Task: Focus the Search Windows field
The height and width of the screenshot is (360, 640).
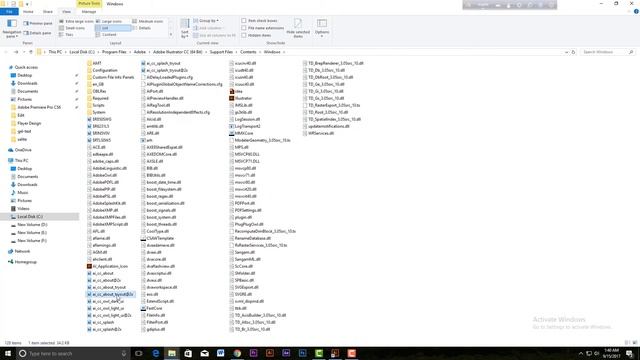Action: (x=607, y=52)
